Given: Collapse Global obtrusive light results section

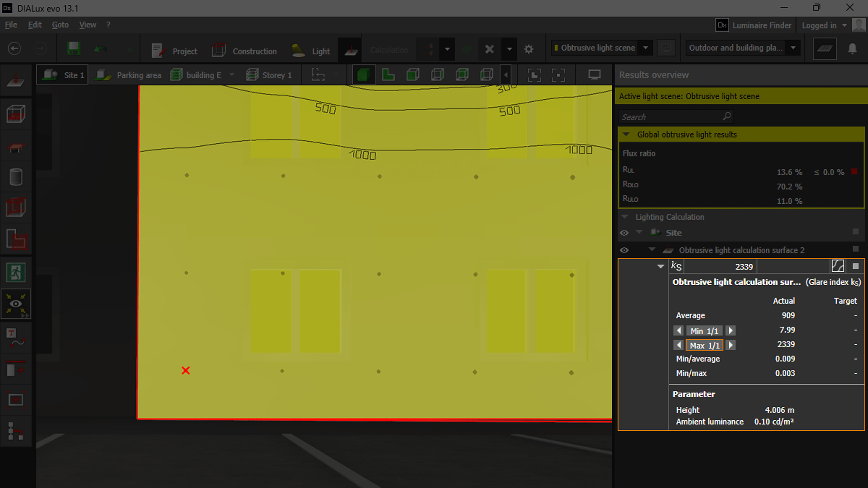Looking at the screenshot, I should pos(626,135).
